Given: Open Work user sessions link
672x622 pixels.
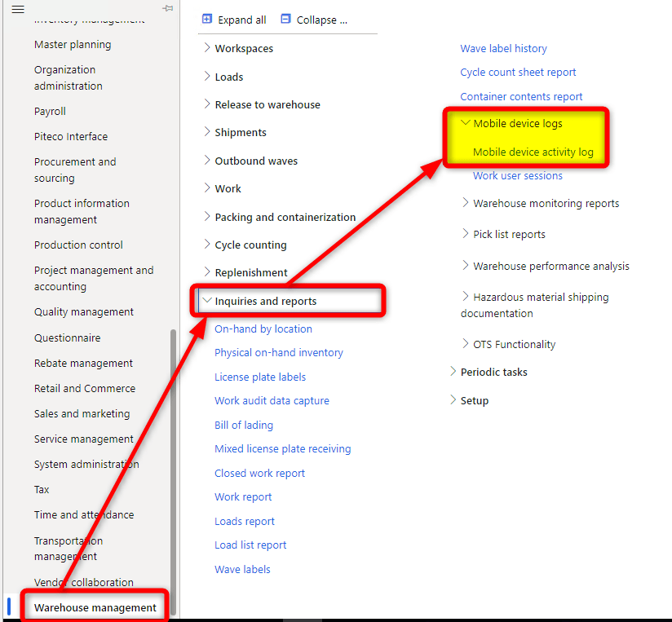Looking at the screenshot, I should pos(517,175).
